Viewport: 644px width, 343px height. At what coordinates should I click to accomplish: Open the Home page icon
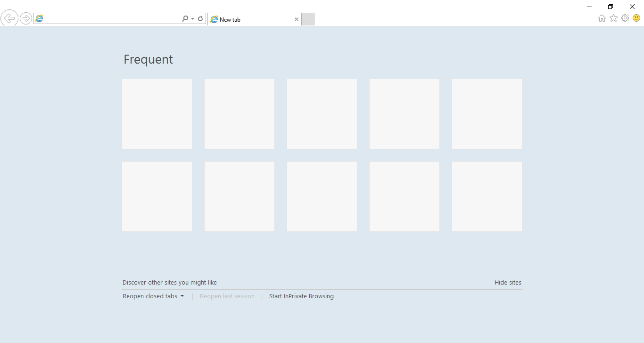(602, 18)
